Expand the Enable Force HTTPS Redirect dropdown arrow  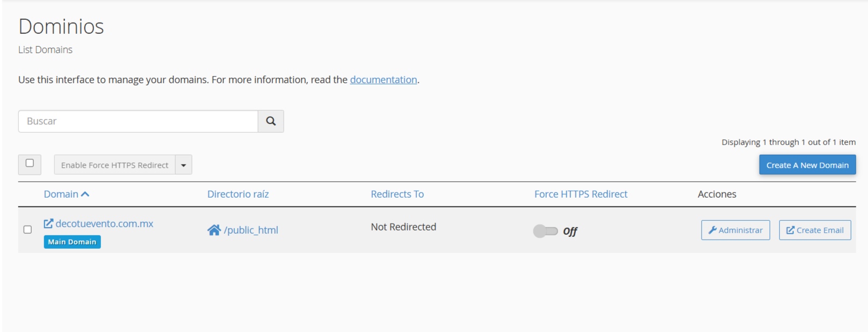click(184, 165)
